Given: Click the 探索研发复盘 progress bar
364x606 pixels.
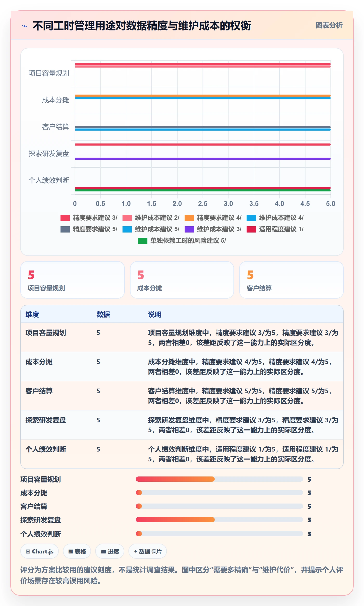Looking at the screenshot, I should [219, 520].
